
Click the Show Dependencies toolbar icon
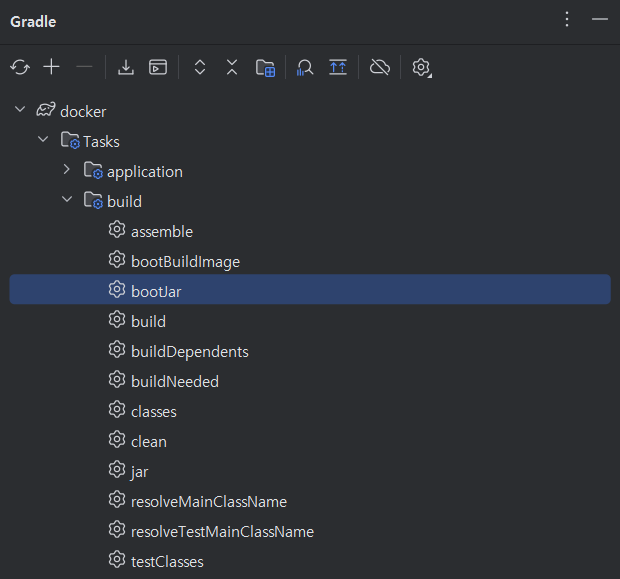coord(338,67)
